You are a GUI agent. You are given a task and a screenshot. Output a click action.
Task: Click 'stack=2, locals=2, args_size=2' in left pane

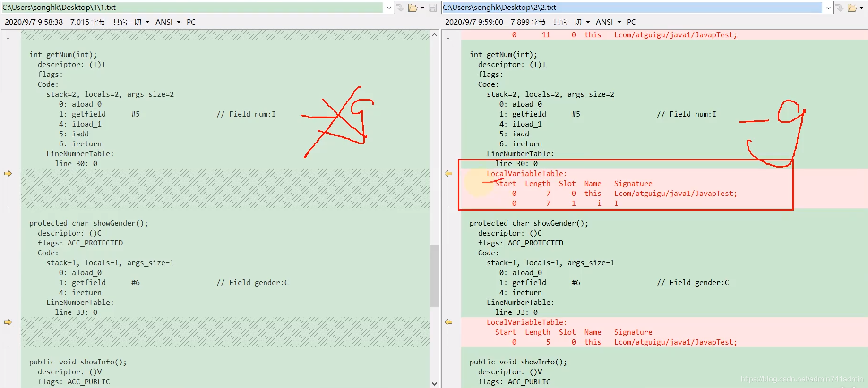tap(110, 94)
